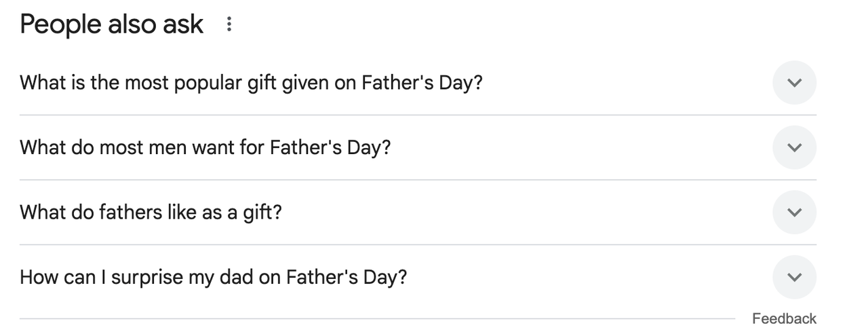Screen dimensions: 868x334
Task: Expand the surprise my dad question arrow
Action: 794,277
